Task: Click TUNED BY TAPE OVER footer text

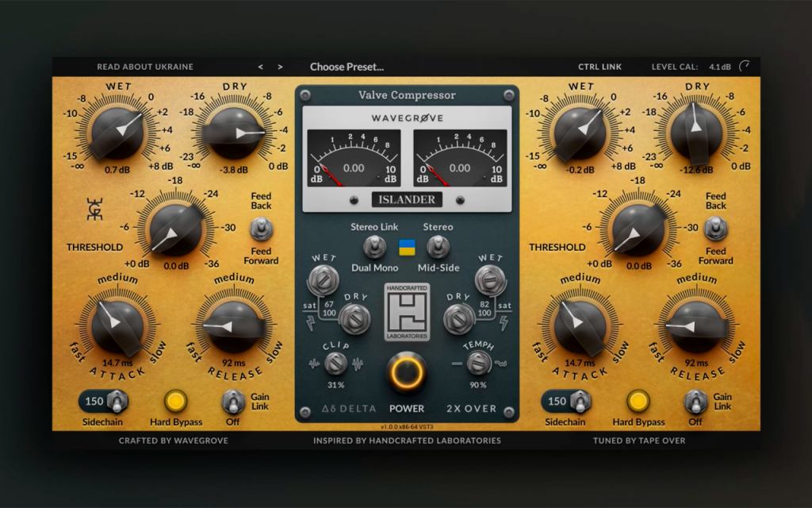Action: pos(639,441)
